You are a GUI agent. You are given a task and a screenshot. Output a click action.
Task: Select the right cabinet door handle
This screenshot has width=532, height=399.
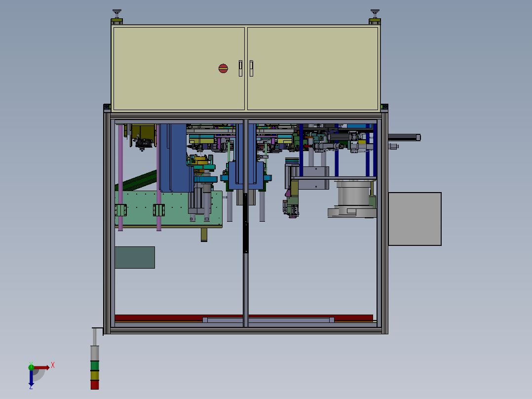[251, 68]
